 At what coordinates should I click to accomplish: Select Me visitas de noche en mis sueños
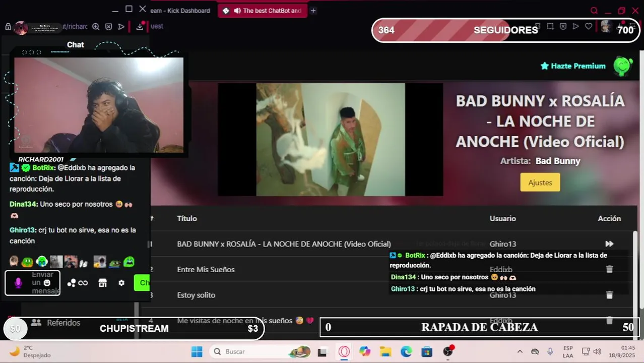click(x=245, y=321)
